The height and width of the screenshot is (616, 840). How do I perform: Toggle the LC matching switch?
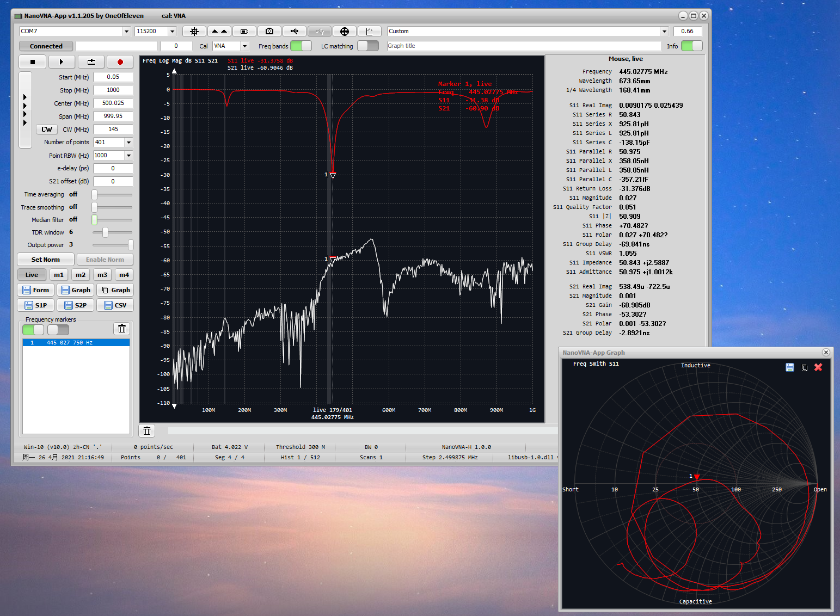[x=368, y=46]
